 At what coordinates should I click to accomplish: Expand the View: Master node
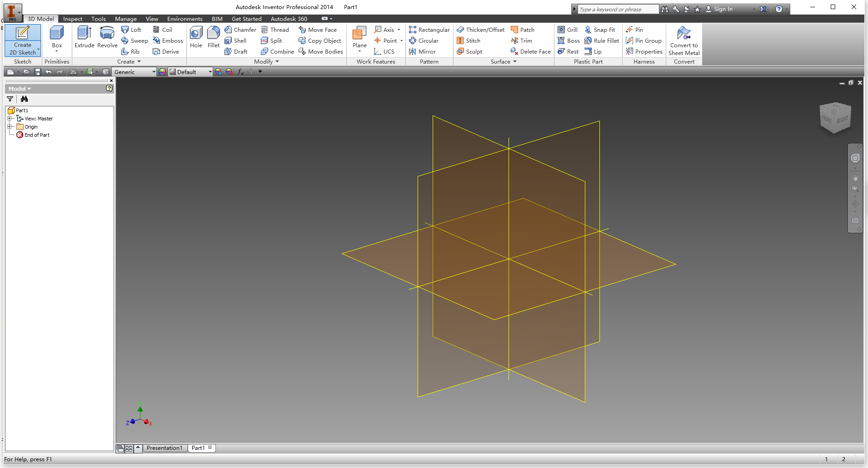pyautogui.click(x=9, y=119)
